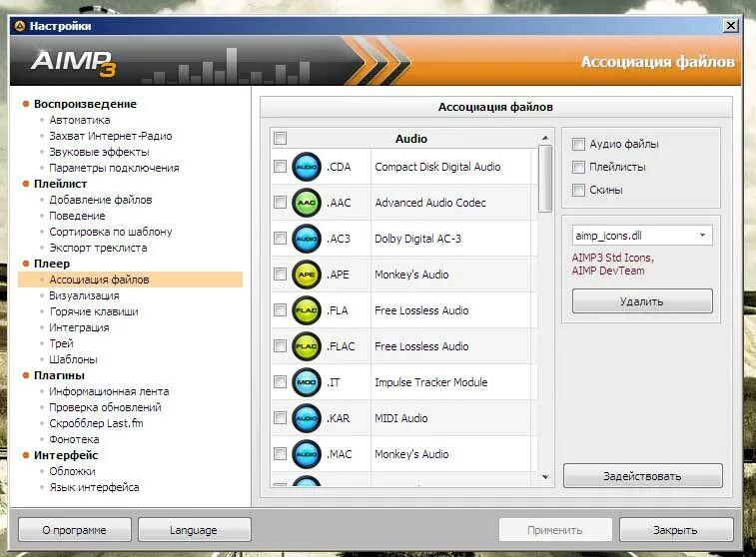Open Сортировка по шаблону settings
Screen dimensions: 756x557
111,232
